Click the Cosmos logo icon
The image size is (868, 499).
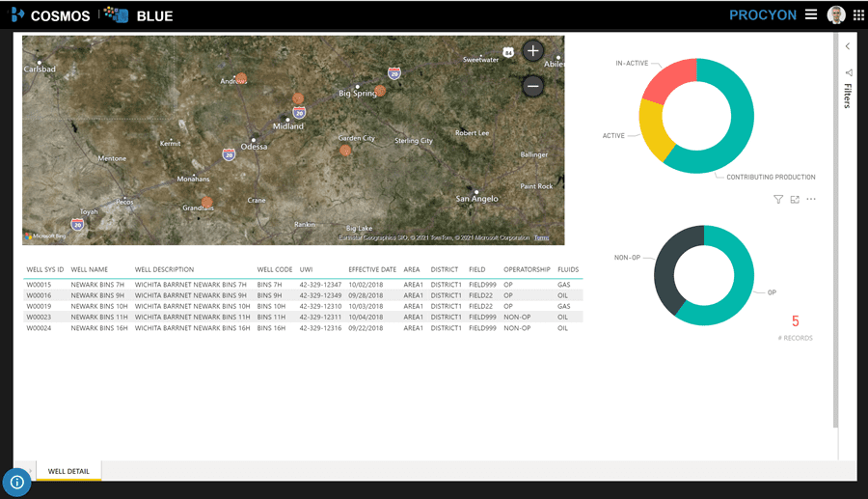(17, 14)
